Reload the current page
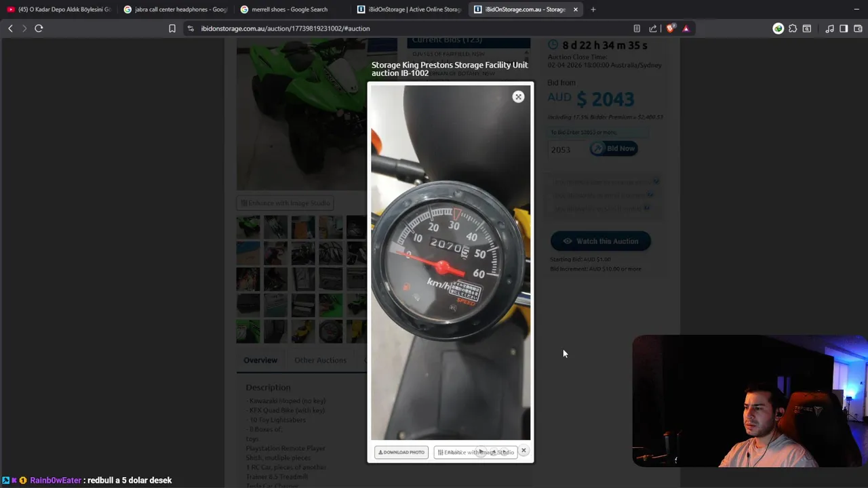Image resolution: width=868 pixels, height=488 pixels. 39,28
